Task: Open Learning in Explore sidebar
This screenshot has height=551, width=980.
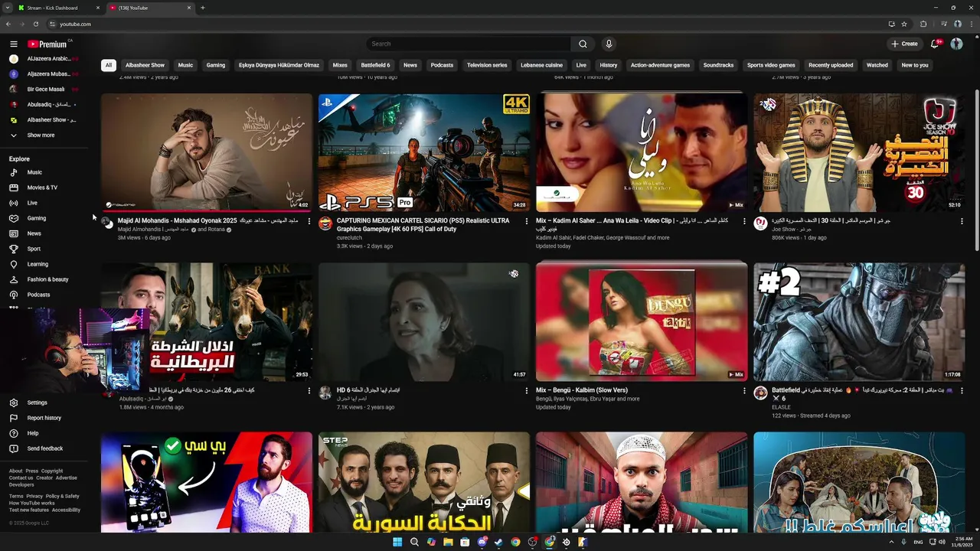Action: 38,264
